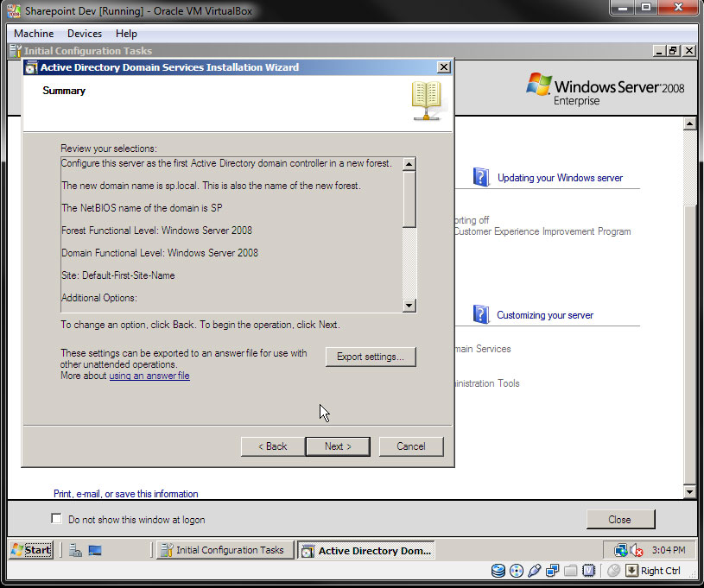Image resolution: width=704 pixels, height=588 pixels.
Task: Click the summary list scroll down arrow
Action: pyautogui.click(x=409, y=306)
